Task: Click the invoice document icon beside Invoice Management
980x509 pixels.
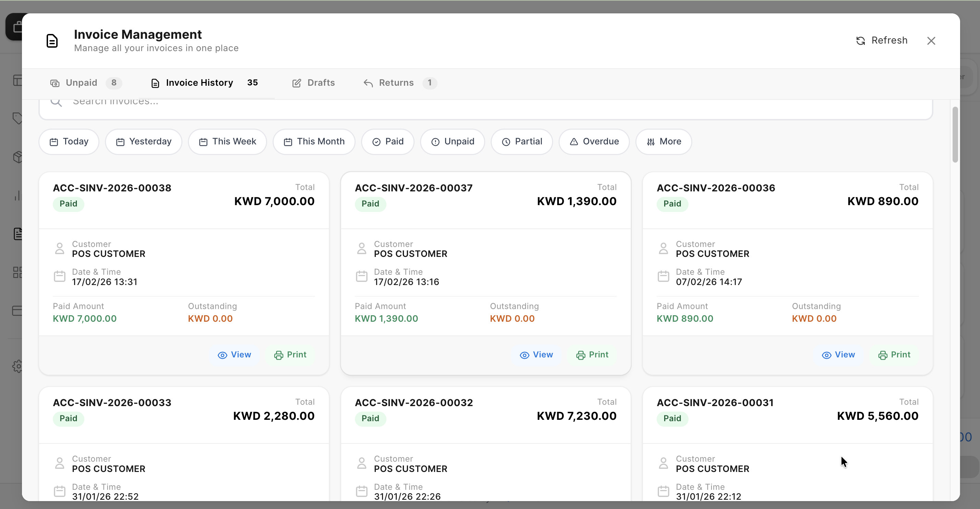Action: [52, 41]
